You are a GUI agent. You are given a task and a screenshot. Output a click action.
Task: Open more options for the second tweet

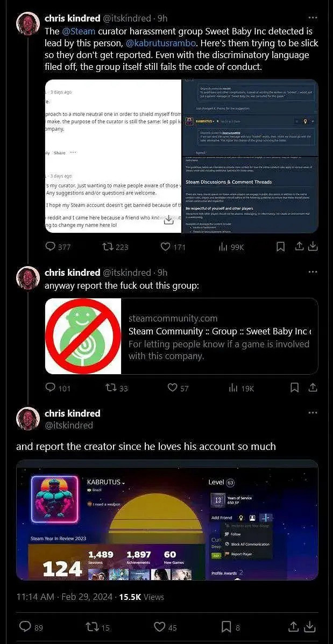pos(313,272)
